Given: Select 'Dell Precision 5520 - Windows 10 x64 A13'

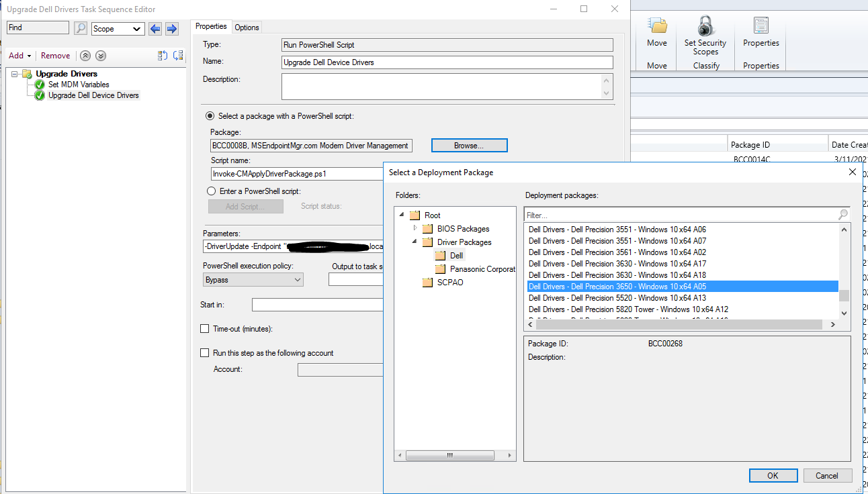Looking at the screenshot, I should (x=681, y=297).
